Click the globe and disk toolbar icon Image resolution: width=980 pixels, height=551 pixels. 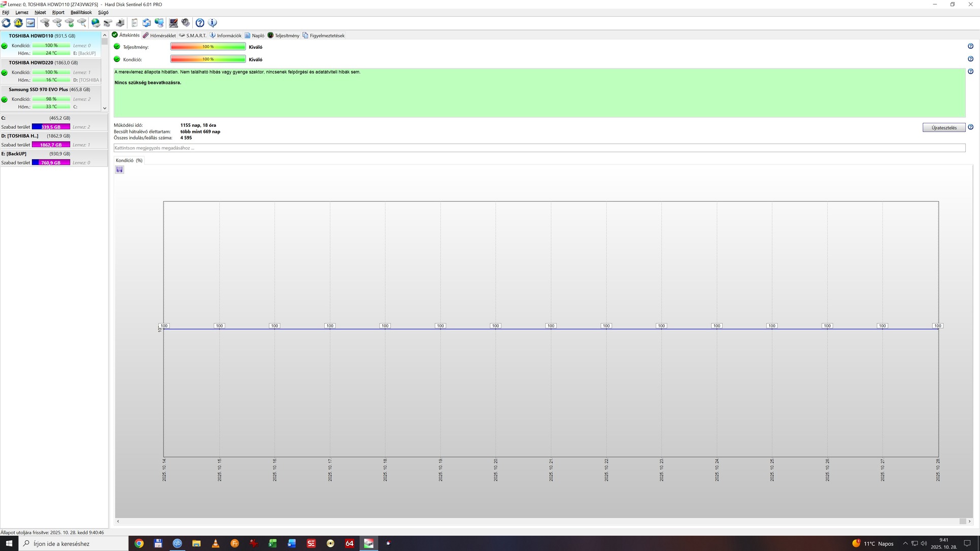(95, 23)
